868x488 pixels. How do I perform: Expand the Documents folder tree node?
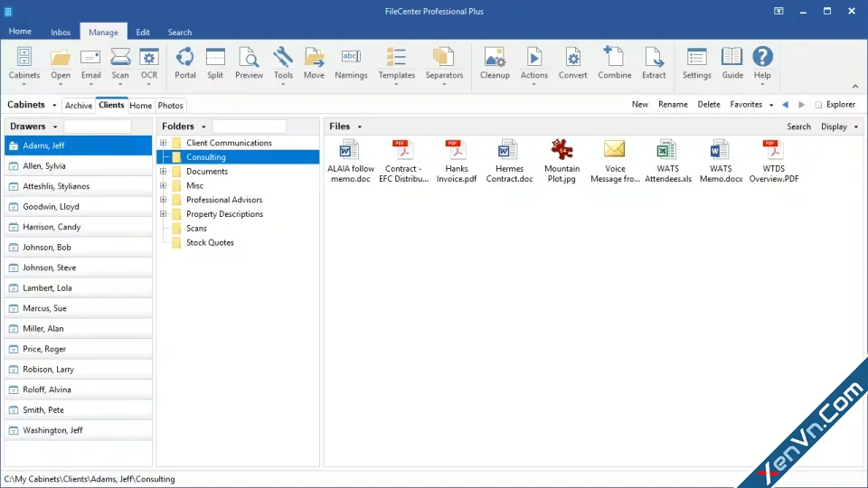(164, 171)
